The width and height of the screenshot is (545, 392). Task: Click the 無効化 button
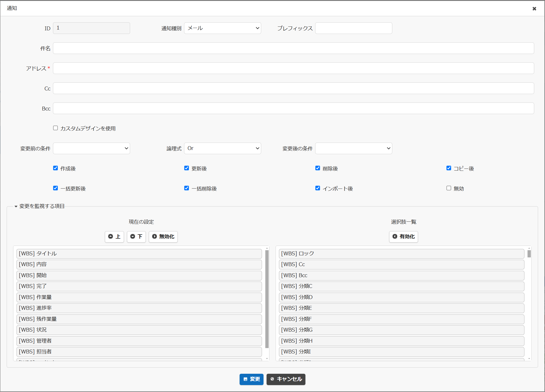tap(163, 237)
